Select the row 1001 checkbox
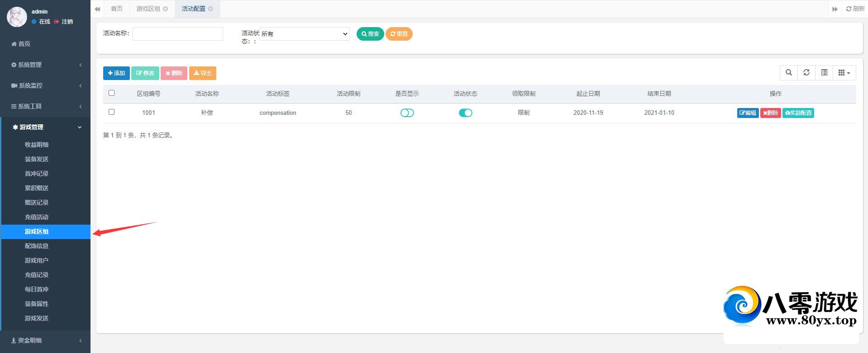The image size is (868, 353). point(112,112)
